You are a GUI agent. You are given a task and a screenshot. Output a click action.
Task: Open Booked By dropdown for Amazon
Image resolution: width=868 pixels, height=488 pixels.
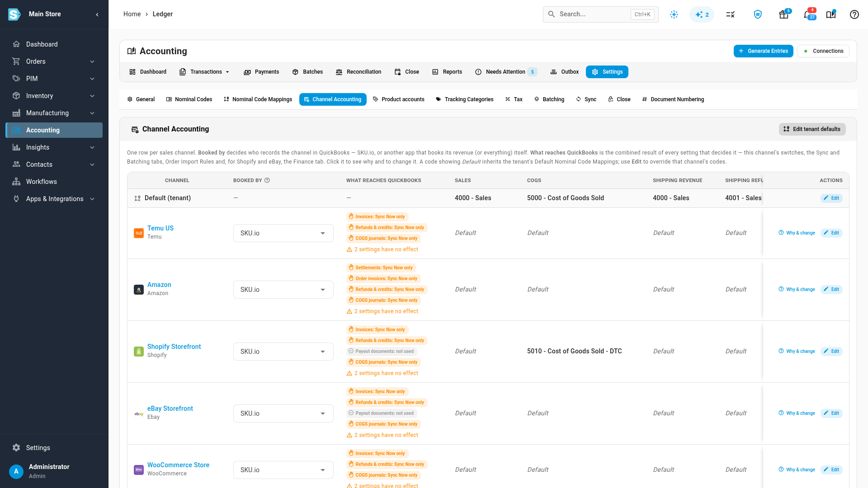pyautogui.click(x=283, y=290)
